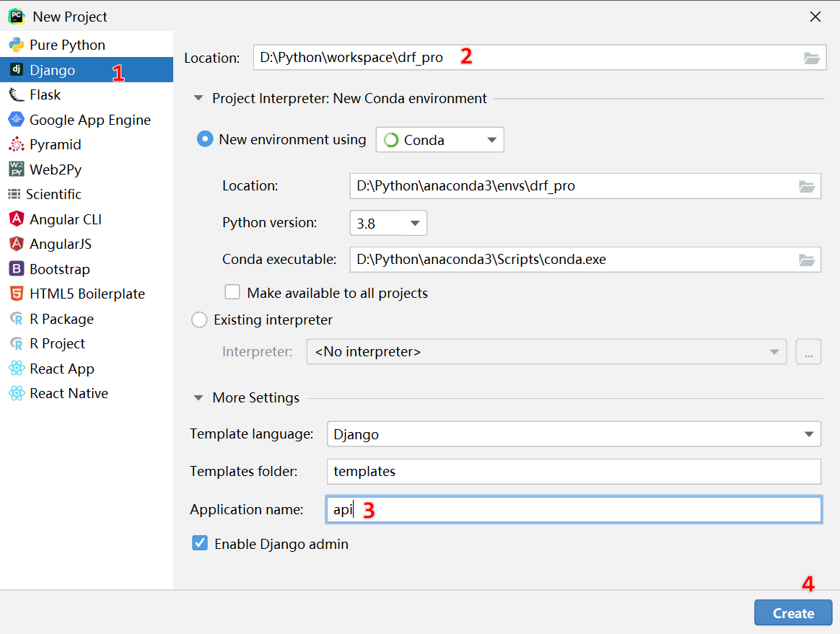This screenshot has width=840, height=634.
Task: Click the Pyramid project icon
Action: click(17, 144)
